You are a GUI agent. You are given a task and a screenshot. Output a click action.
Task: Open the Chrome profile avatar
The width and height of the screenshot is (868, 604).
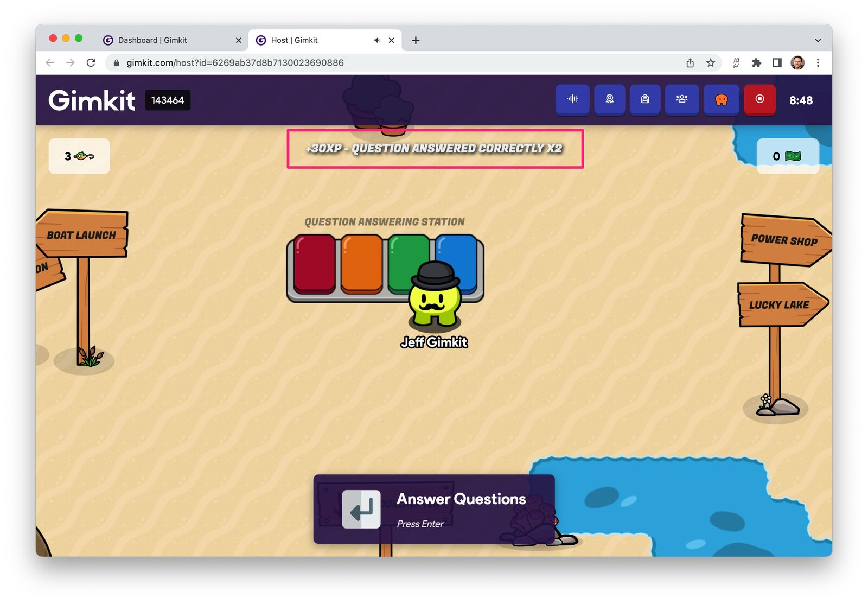(x=797, y=63)
